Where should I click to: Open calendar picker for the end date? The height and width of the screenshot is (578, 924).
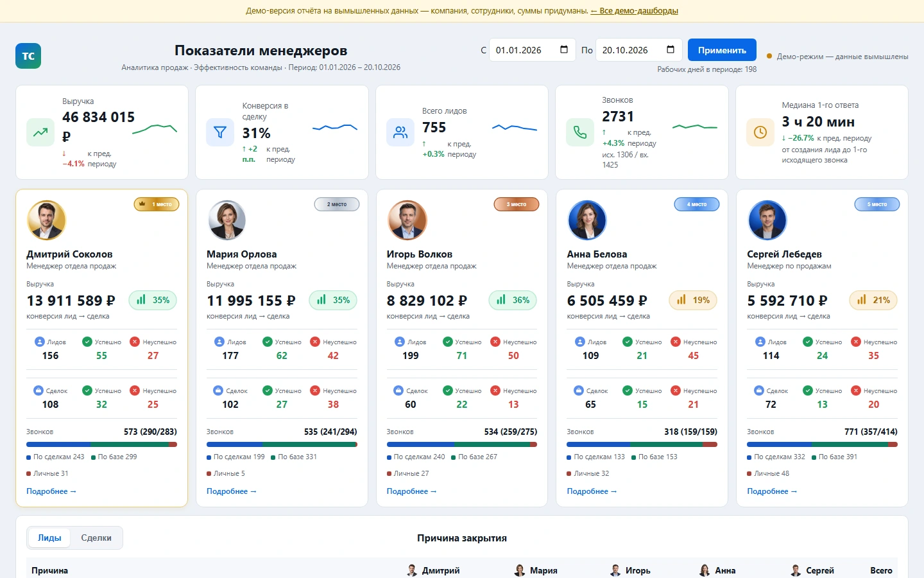[x=671, y=49]
